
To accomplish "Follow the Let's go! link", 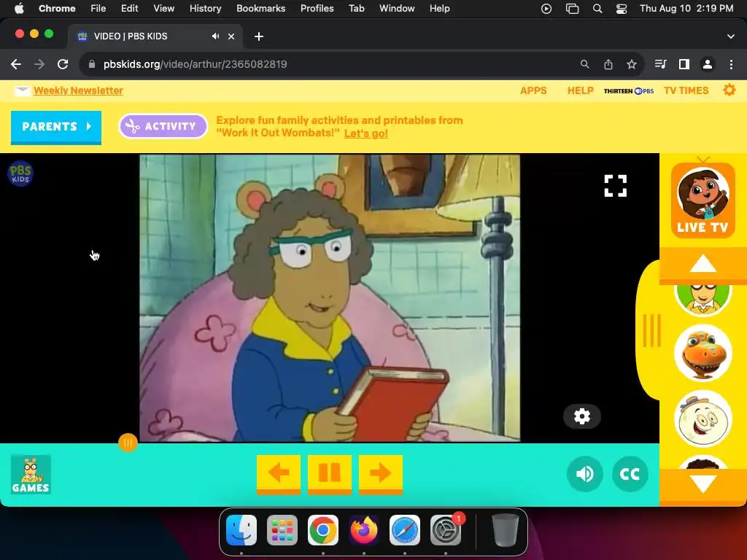I will coord(366,133).
